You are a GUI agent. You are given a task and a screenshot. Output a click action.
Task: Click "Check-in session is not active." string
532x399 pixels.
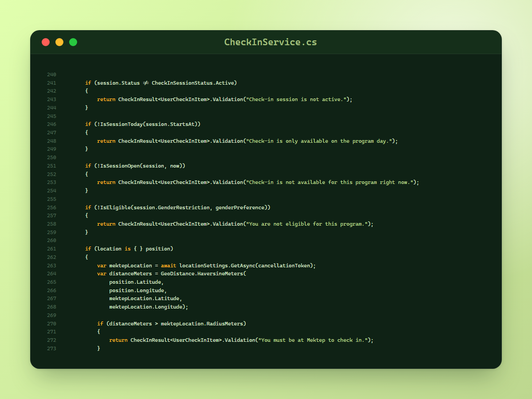click(x=296, y=99)
